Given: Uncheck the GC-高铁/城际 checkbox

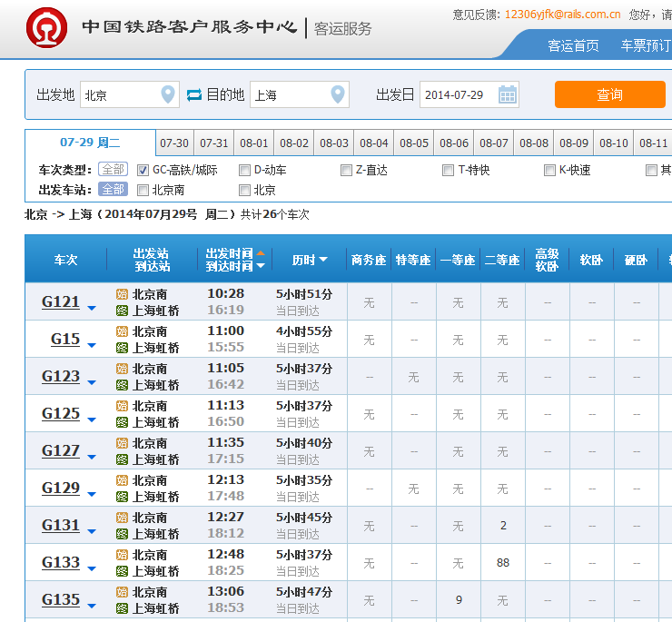Looking at the screenshot, I should tap(143, 170).
